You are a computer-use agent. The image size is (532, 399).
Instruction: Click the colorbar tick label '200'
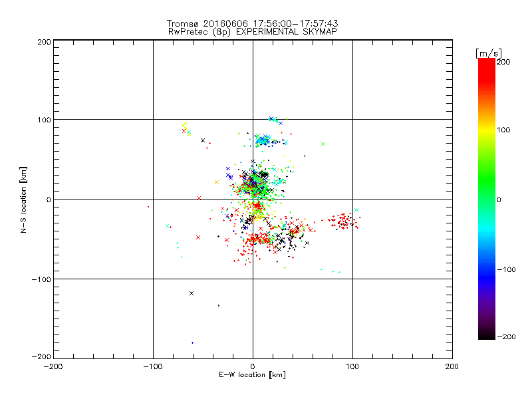pos(503,62)
